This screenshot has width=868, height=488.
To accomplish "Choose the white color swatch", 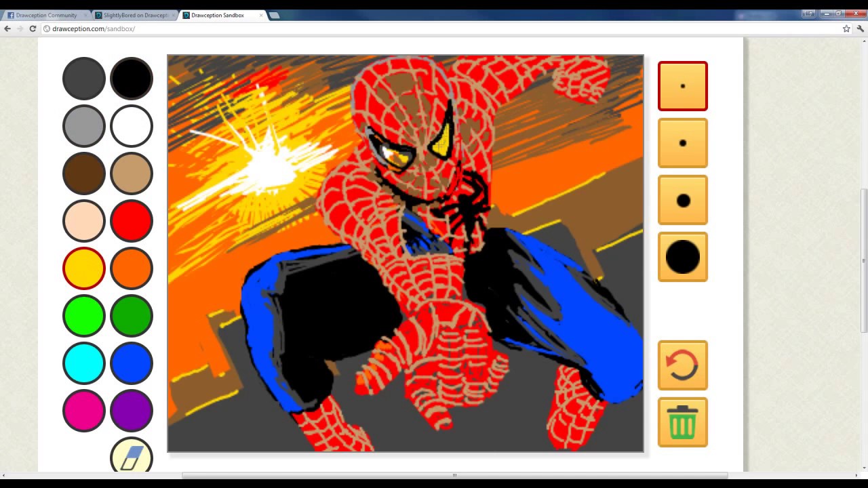I will pyautogui.click(x=132, y=126).
